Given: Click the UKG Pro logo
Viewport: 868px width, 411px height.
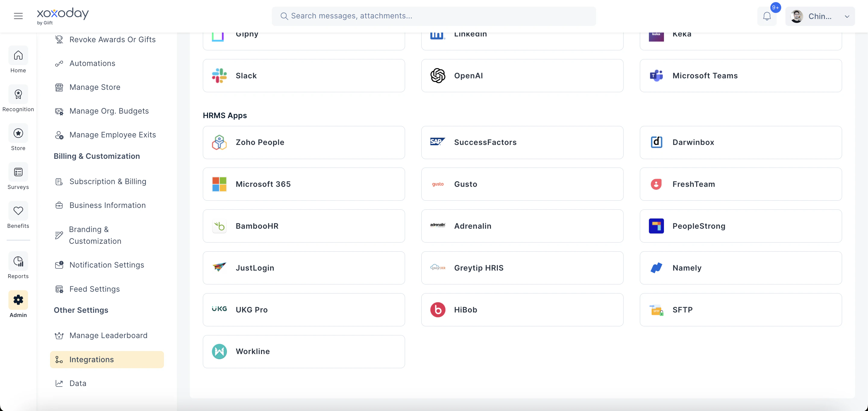Looking at the screenshot, I should click(219, 309).
